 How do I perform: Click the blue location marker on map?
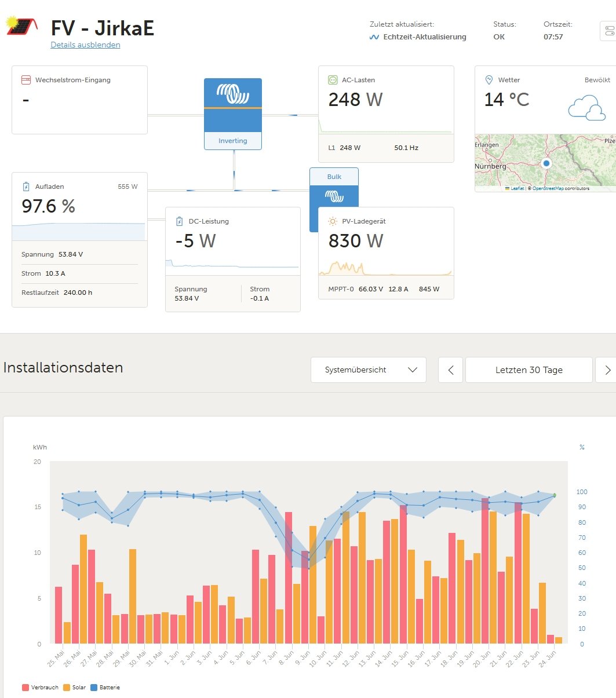[x=546, y=163]
